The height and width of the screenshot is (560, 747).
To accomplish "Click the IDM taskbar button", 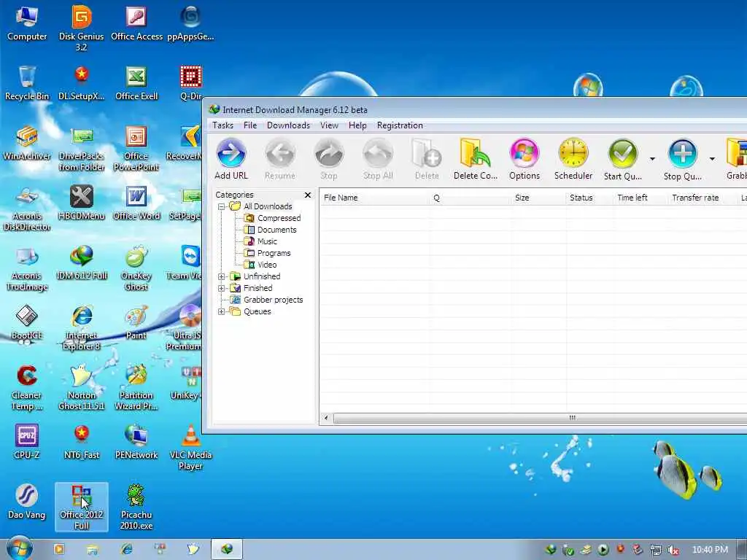I will pyautogui.click(x=227, y=550).
